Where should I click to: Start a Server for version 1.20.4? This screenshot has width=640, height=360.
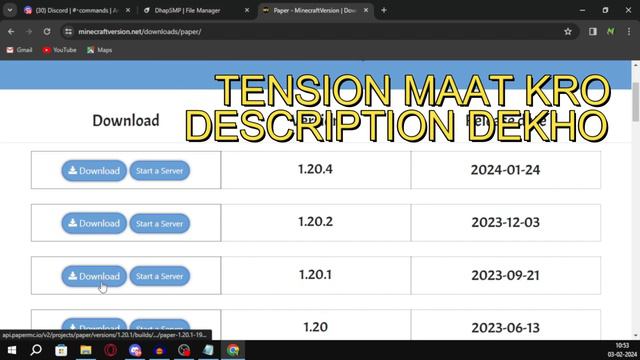(160, 171)
